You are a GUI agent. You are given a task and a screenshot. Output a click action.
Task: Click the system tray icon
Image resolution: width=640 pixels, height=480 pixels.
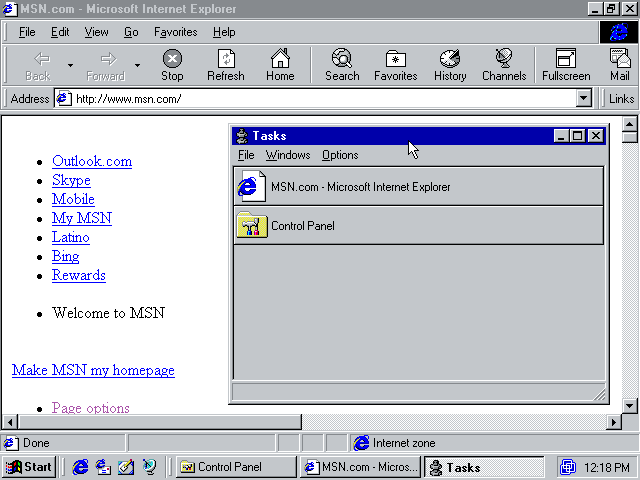[567, 467]
